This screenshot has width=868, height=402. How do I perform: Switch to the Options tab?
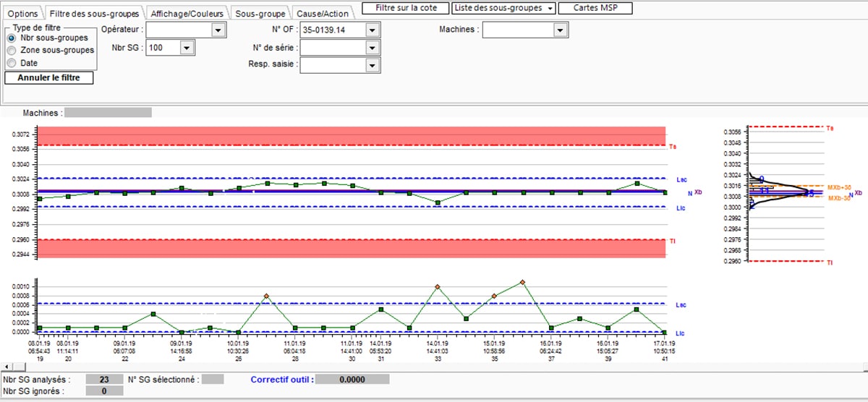(22, 13)
